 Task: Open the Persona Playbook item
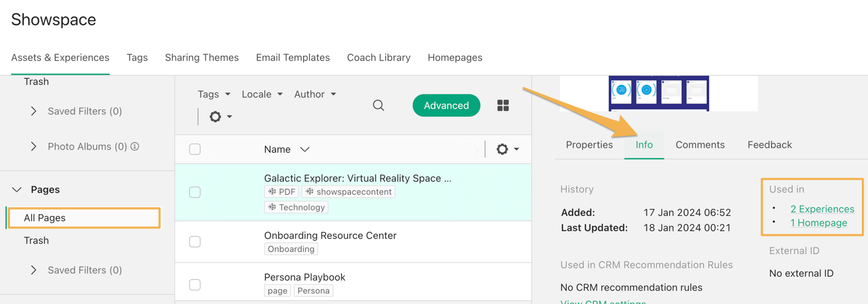(x=304, y=277)
